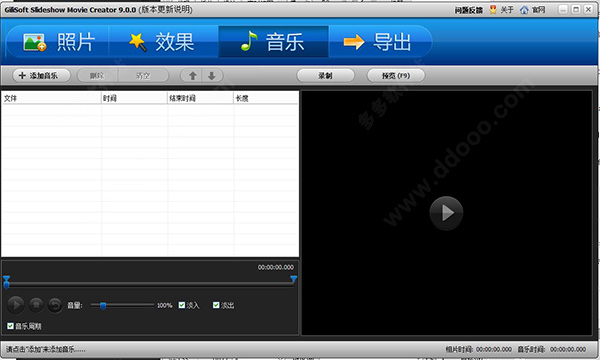600x360 pixels.
Task: Switch to the 效果 (Effects) tab
Action: tap(164, 42)
